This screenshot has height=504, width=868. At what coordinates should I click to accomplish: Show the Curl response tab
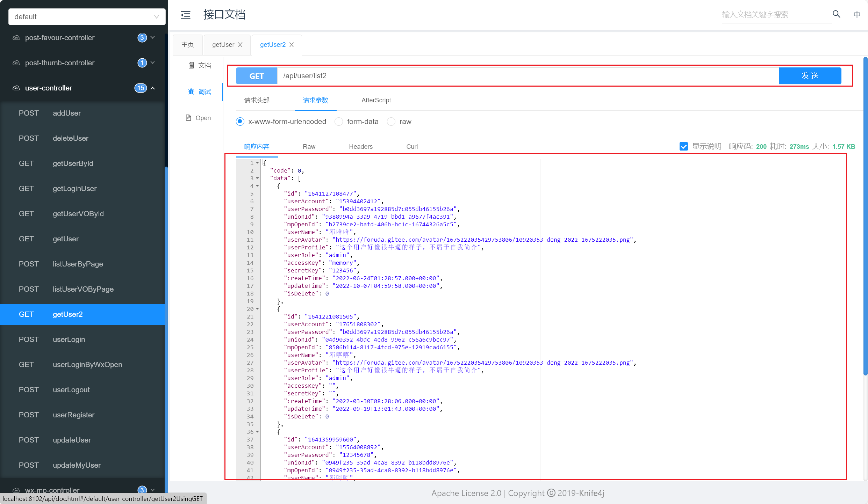tap(412, 147)
